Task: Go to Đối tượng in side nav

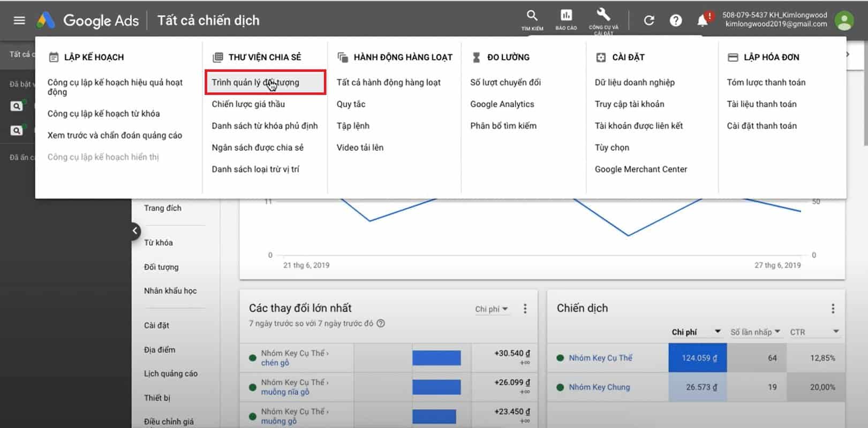Action: click(x=161, y=267)
